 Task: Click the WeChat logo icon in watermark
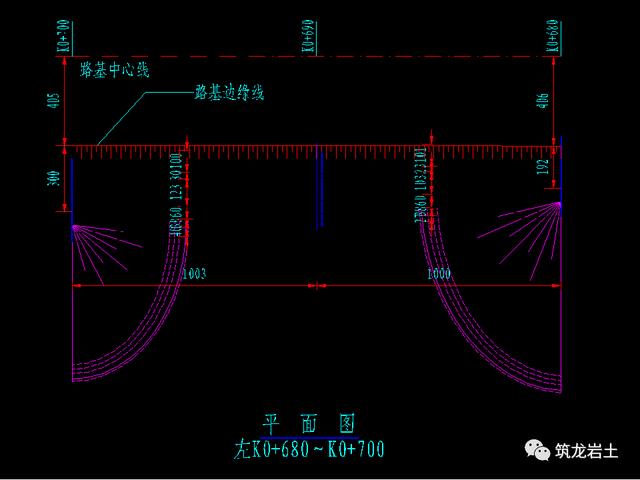pos(537,452)
